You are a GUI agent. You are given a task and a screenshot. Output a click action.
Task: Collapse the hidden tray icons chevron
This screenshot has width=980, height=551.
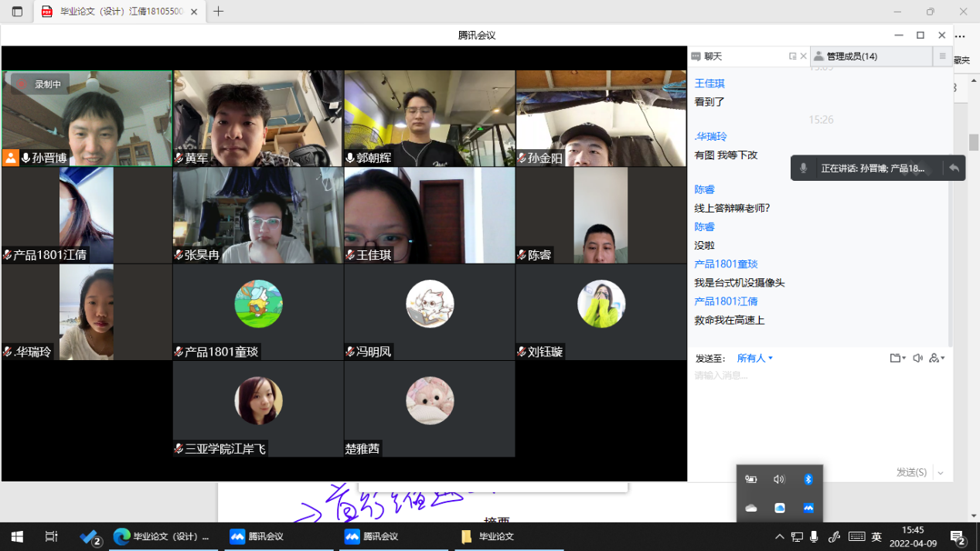point(779,536)
